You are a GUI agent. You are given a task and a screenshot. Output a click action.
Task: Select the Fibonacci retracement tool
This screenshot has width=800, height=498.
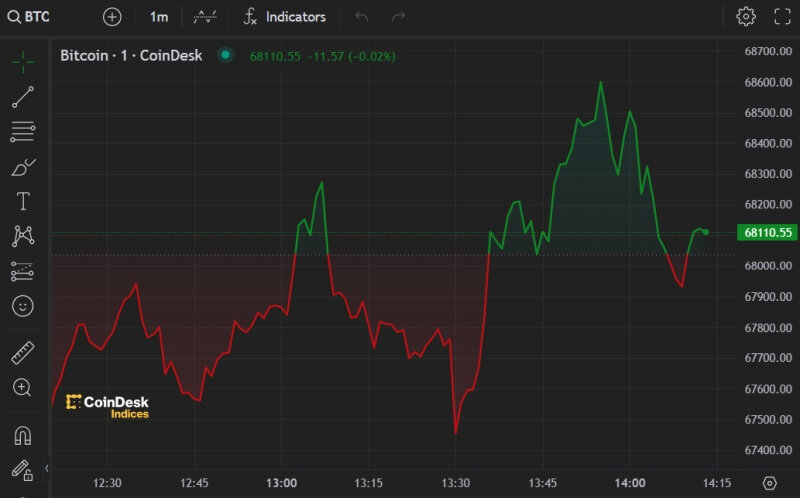23,132
